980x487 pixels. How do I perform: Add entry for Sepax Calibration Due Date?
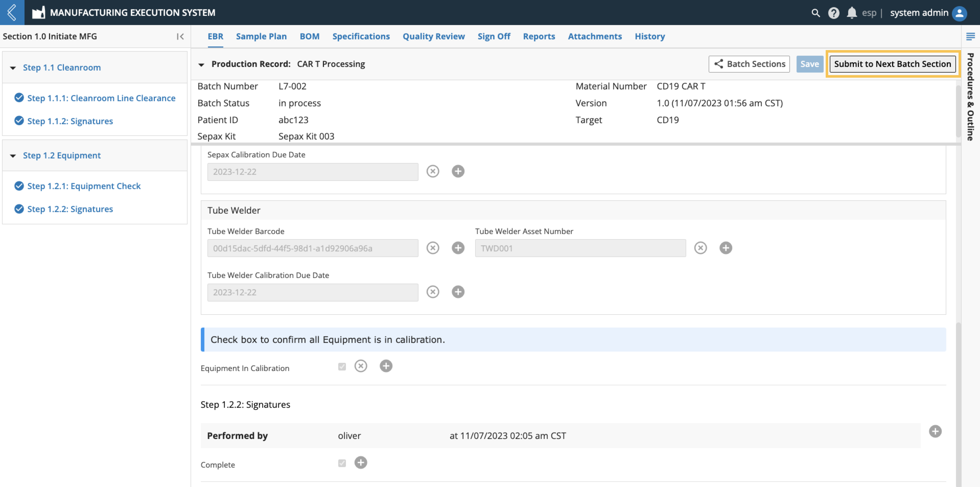pos(458,171)
